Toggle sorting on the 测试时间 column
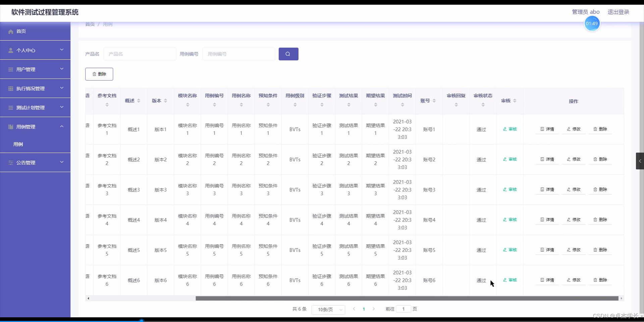Viewport: 644px width, 322px height. point(402,104)
